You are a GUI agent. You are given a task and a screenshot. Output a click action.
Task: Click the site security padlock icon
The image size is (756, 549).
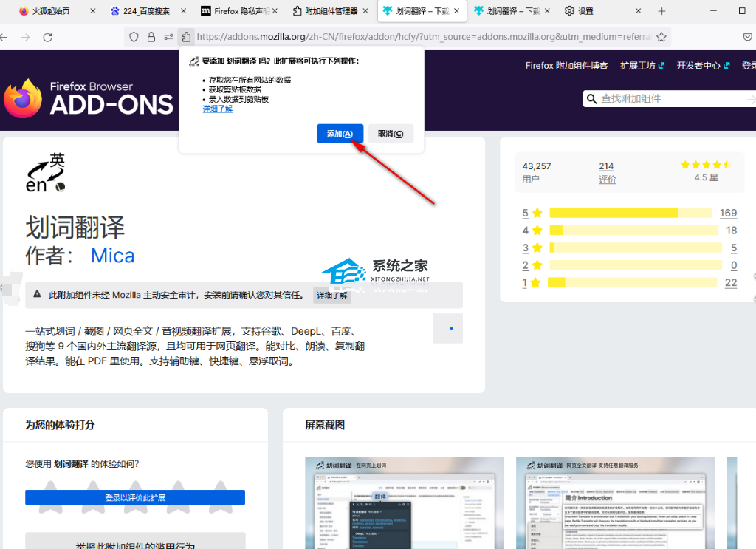tap(151, 37)
